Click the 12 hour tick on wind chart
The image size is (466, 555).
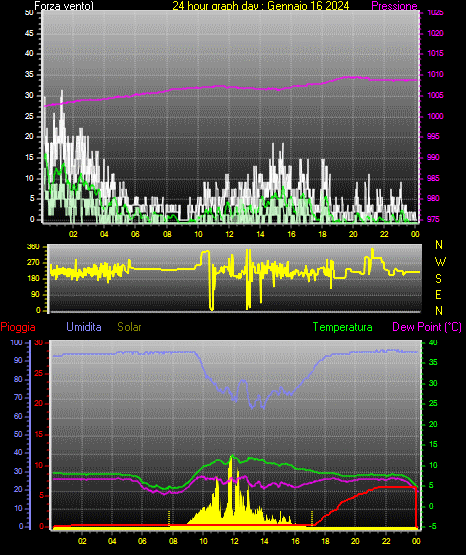(229, 234)
